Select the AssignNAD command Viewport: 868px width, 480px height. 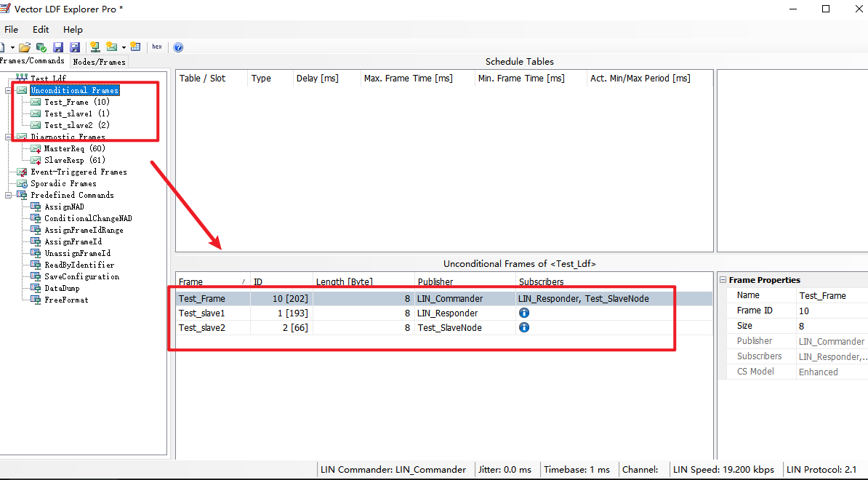pyautogui.click(x=64, y=207)
